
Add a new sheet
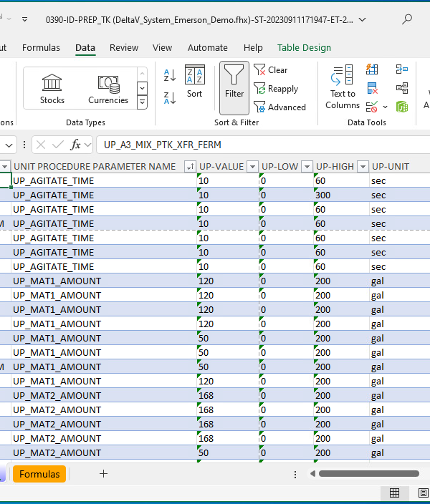(x=103, y=474)
